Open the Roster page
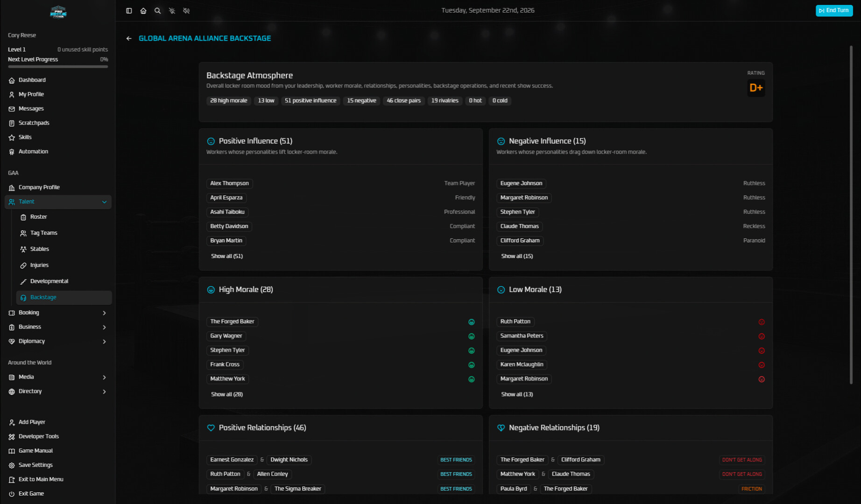The image size is (861, 504). [64, 217]
